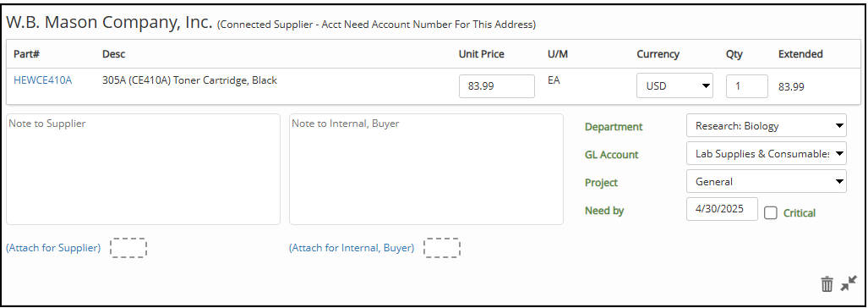This screenshot has height=308, width=868.
Task: Click the toner cartridge description text
Action: [190, 80]
